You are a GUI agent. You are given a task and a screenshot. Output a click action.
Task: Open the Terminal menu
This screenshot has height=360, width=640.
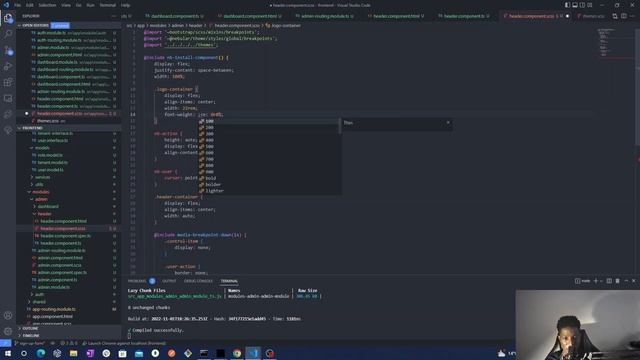click(107, 5)
